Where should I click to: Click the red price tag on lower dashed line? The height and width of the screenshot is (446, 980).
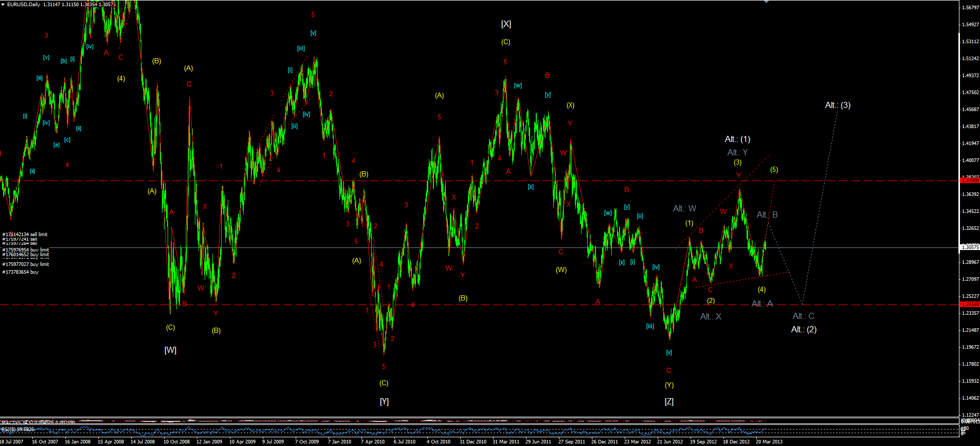(970, 305)
